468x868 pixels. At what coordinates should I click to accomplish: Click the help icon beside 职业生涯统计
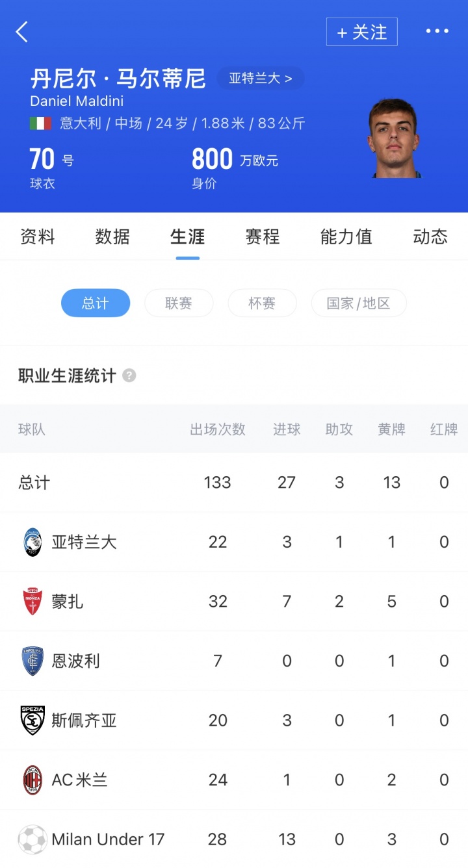(x=129, y=376)
